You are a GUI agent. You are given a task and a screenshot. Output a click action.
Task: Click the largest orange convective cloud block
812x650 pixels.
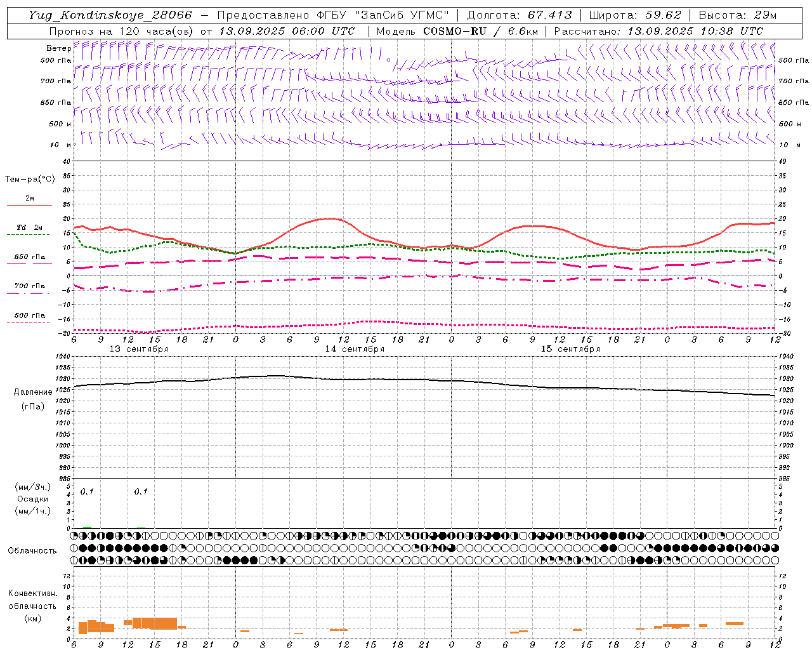[x=155, y=623]
